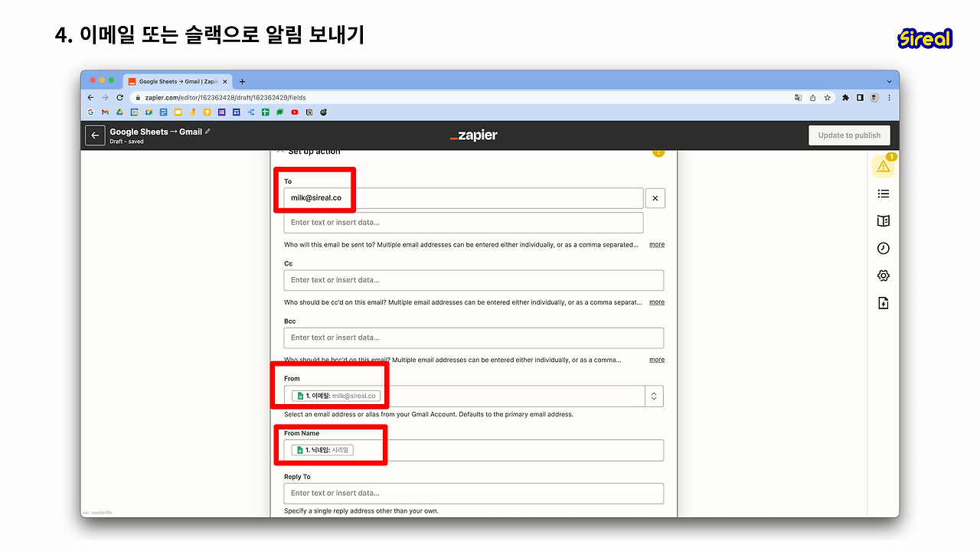Screen dimensions: 980x551
Task: Select the '1. 이메일: milk@sireal.co' pill in From
Action: [x=336, y=396]
